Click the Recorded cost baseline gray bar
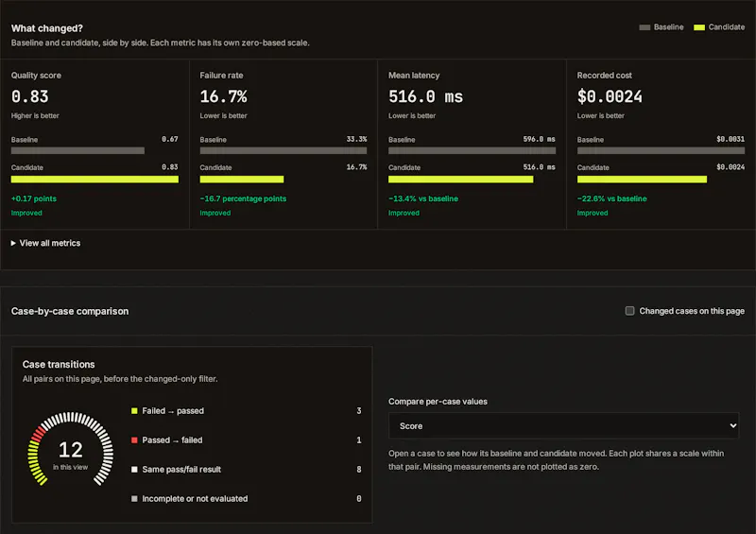This screenshot has width=756, height=534. 661,150
